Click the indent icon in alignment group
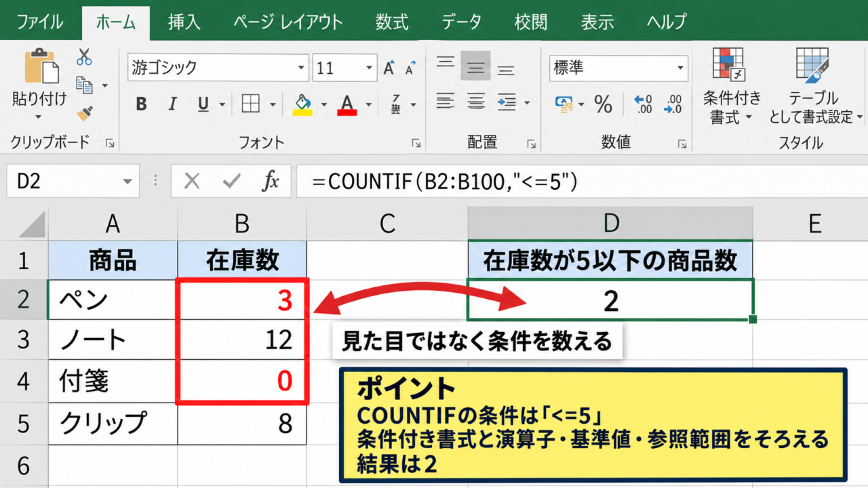This screenshot has height=488, width=868. (507, 102)
